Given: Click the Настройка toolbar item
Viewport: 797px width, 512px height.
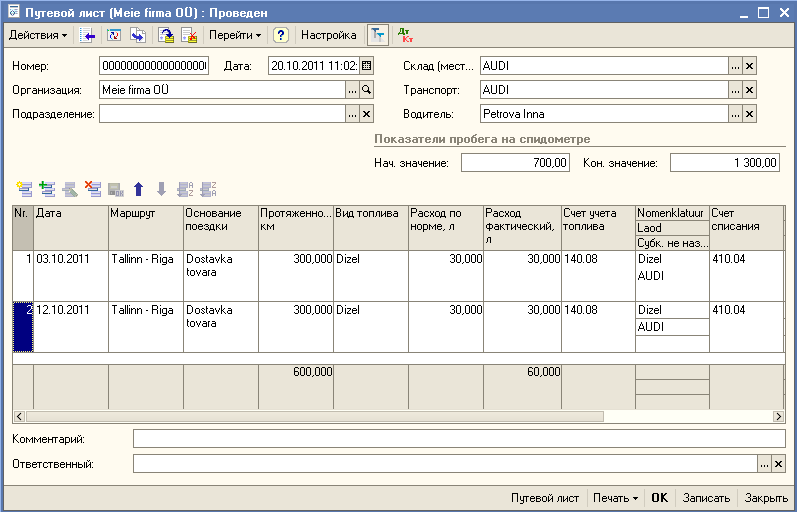Looking at the screenshot, I should pyautogui.click(x=329, y=35).
